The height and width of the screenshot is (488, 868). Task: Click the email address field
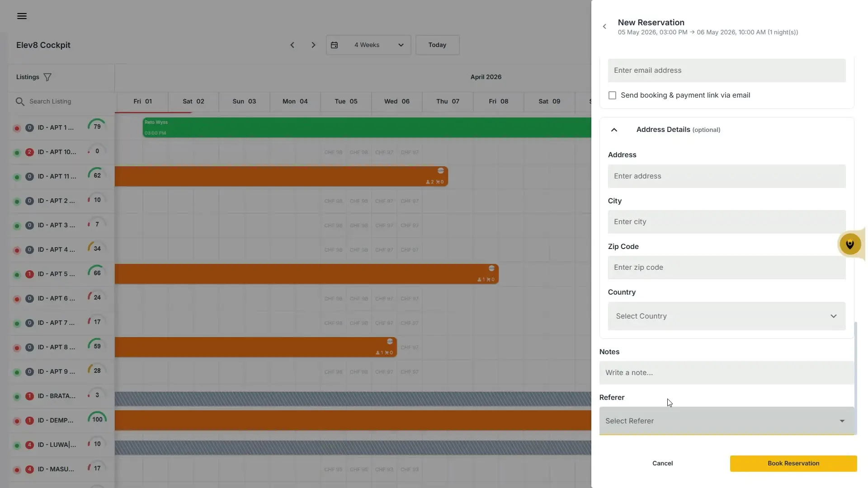726,70
